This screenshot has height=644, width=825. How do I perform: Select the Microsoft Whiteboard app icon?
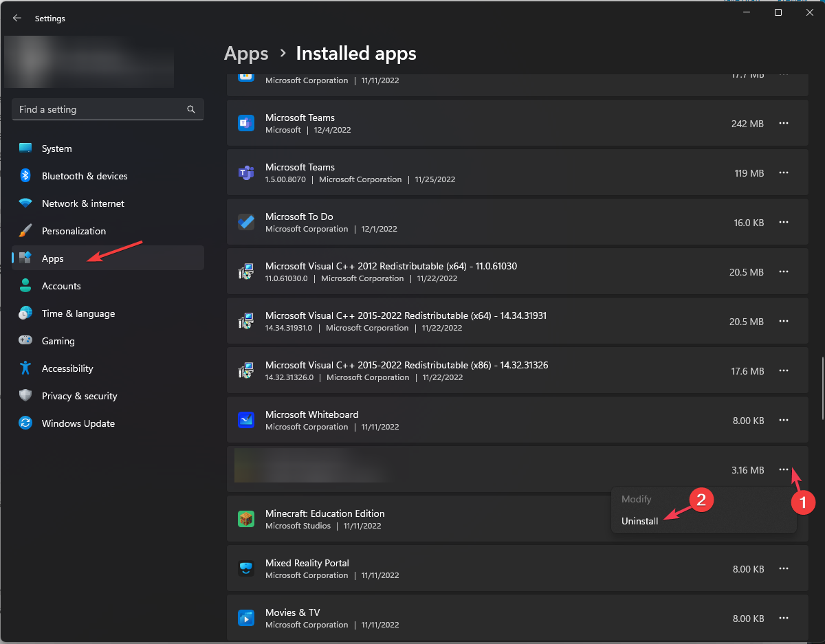coord(245,420)
